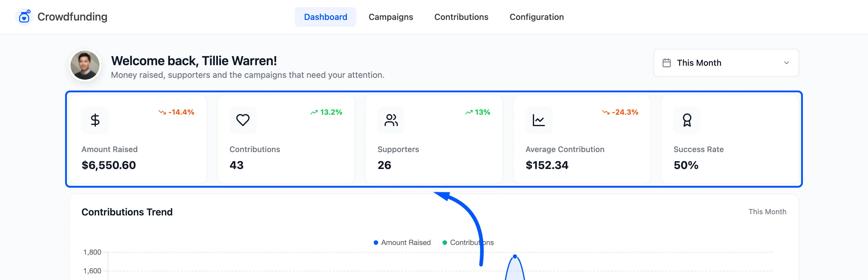Click the Average Contribution label
The image size is (868, 280).
click(x=565, y=149)
